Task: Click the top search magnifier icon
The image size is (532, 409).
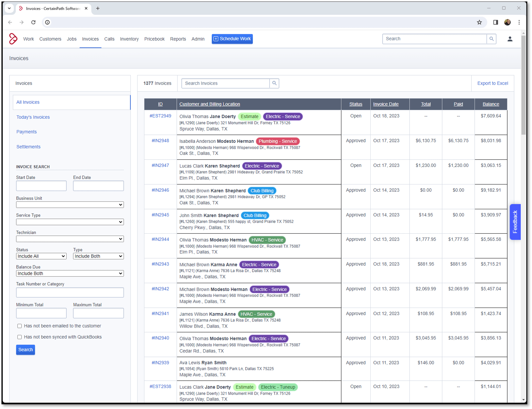Action: (491, 39)
